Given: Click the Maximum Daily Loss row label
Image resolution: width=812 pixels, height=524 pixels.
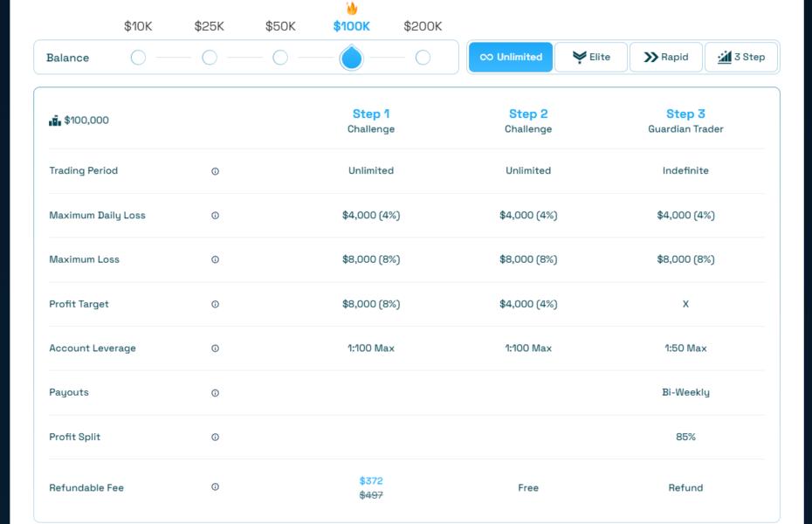Looking at the screenshot, I should [x=98, y=216].
